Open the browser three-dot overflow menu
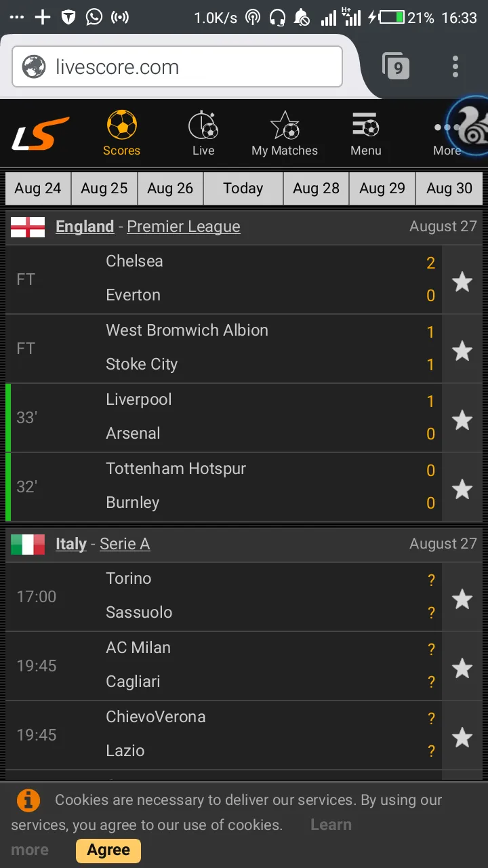488x868 pixels. 455,66
